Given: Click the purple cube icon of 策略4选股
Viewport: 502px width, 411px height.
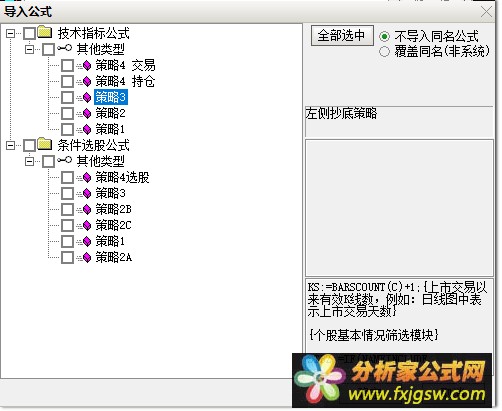Looking at the screenshot, I should point(87,178).
